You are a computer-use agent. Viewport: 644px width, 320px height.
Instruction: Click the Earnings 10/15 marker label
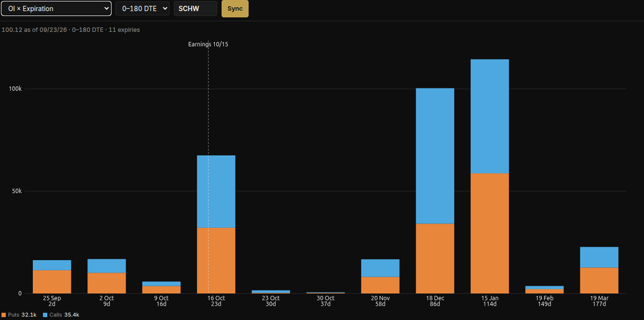click(208, 45)
